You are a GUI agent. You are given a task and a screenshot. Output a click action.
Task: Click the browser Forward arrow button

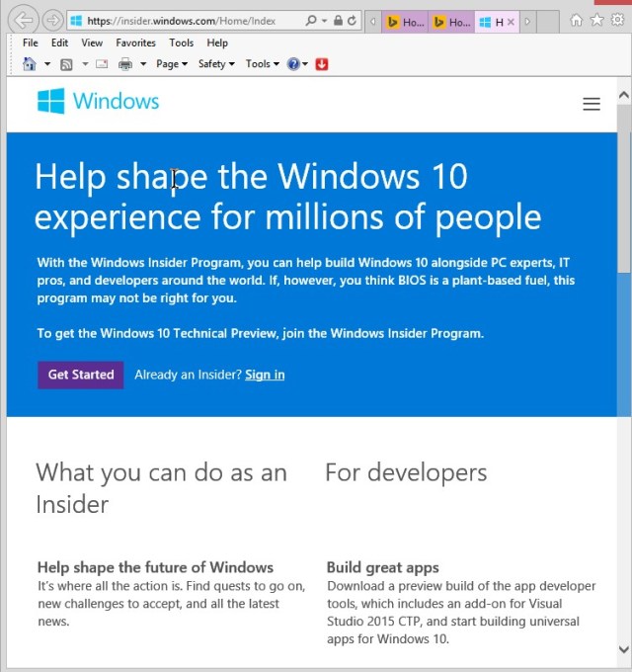point(52,20)
